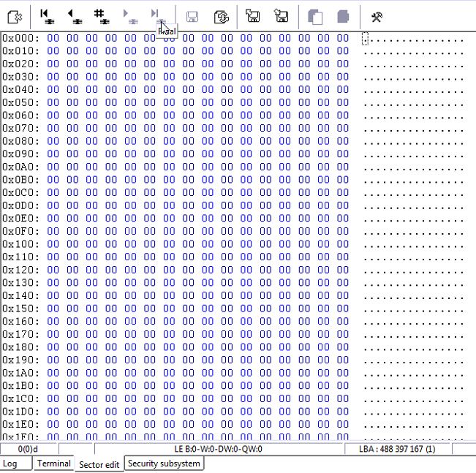Click the 0x0E0 offset label
476x473 pixels.
coord(20,219)
